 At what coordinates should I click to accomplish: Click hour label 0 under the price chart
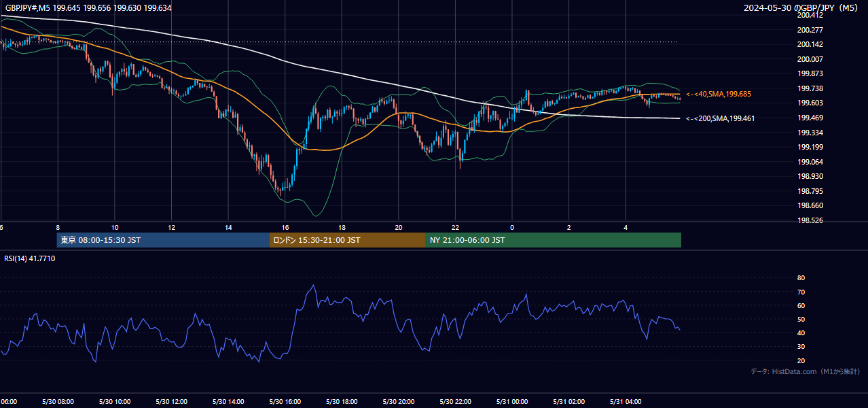click(512, 227)
